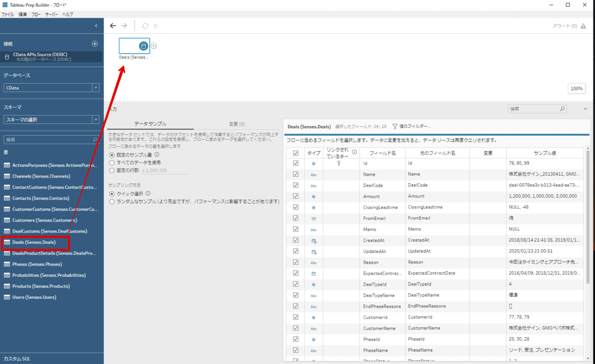Click the table search input in sidebar

52,140
